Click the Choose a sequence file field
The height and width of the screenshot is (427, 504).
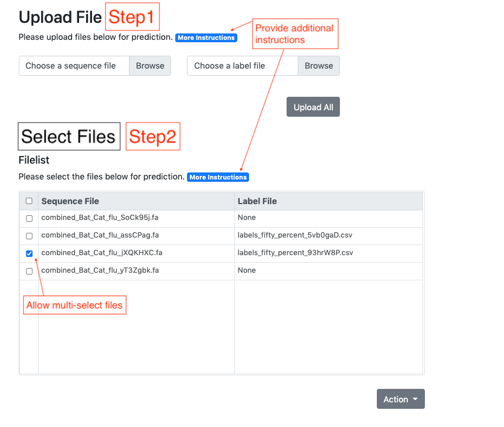coord(74,66)
